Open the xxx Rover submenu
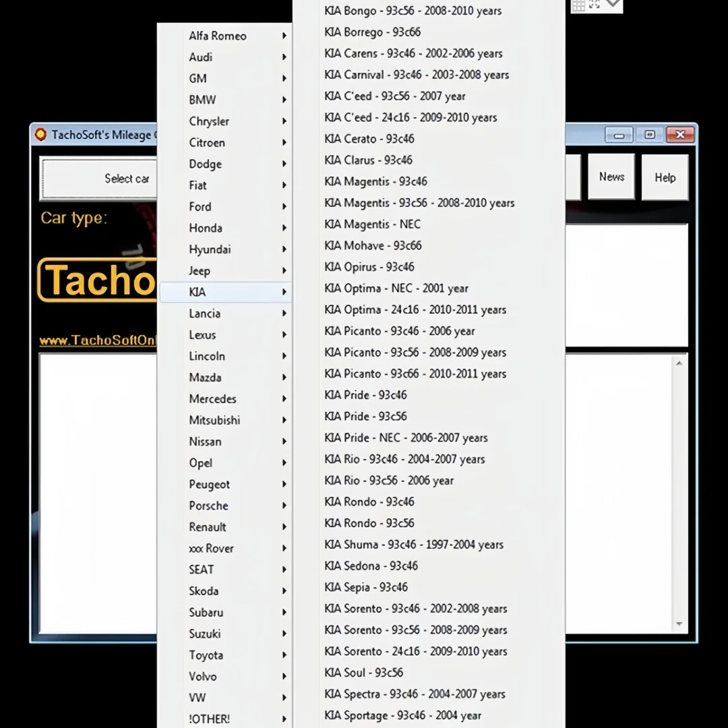Image resolution: width=728 pixels, height=728 pixels. pos(225,548)
